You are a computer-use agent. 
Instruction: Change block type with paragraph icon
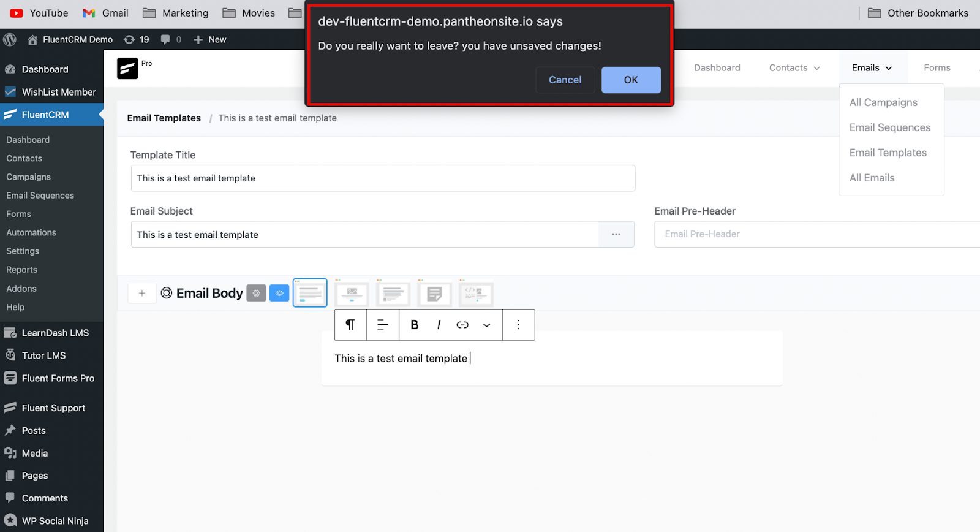click(x=350, y=325)
